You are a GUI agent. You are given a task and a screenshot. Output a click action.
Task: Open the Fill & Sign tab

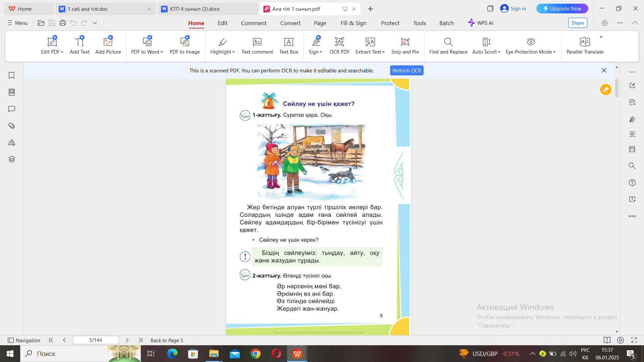coord(353,23)
